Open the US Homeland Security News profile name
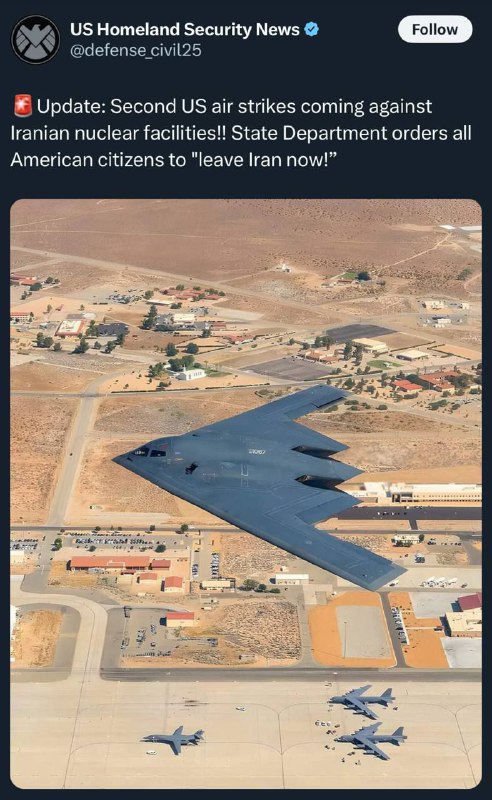The height and width of the screenshot is (800, 492). coord(185,29)
